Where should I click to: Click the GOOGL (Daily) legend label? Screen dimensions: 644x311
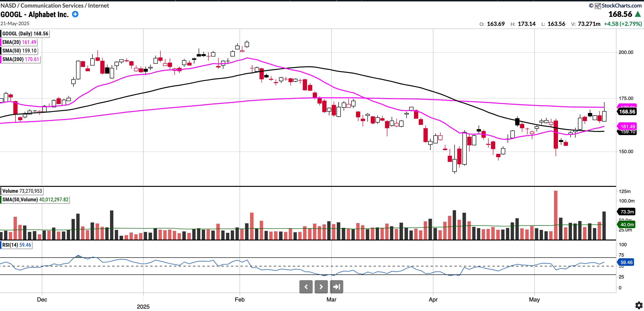coord(25,34)
